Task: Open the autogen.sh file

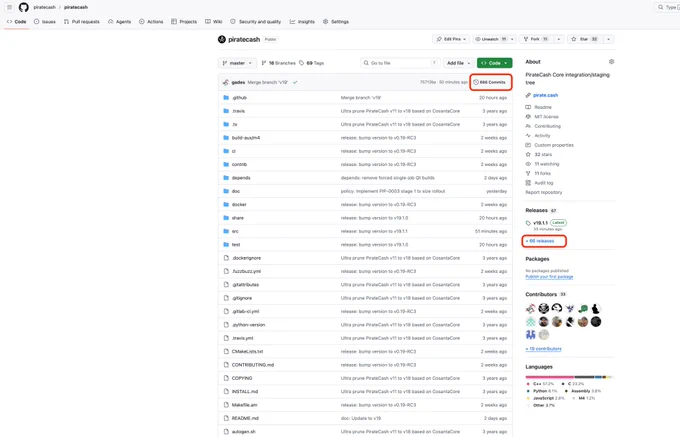Action: pos(243,431)
